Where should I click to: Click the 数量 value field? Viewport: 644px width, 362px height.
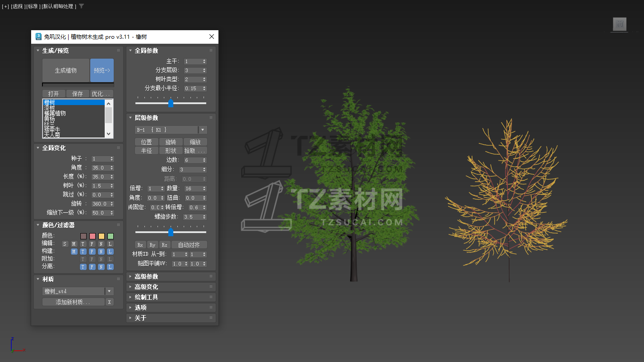point(193,188)
